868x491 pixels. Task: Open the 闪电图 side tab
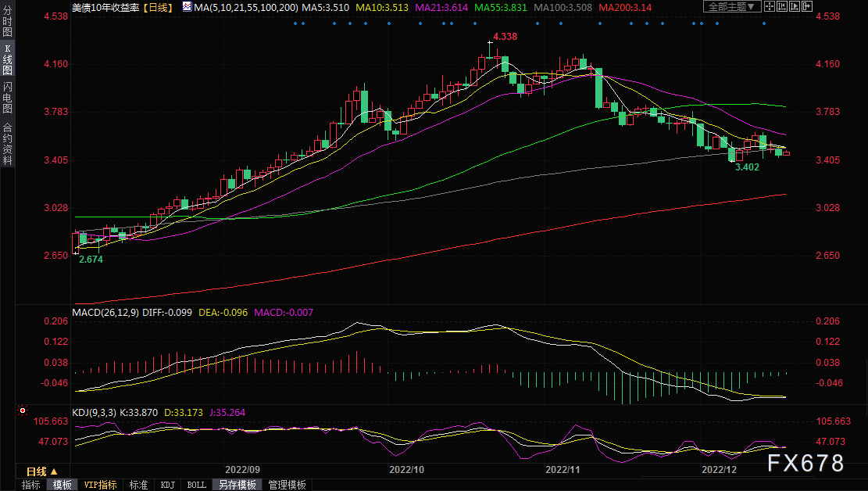click(x=7, y=97)
